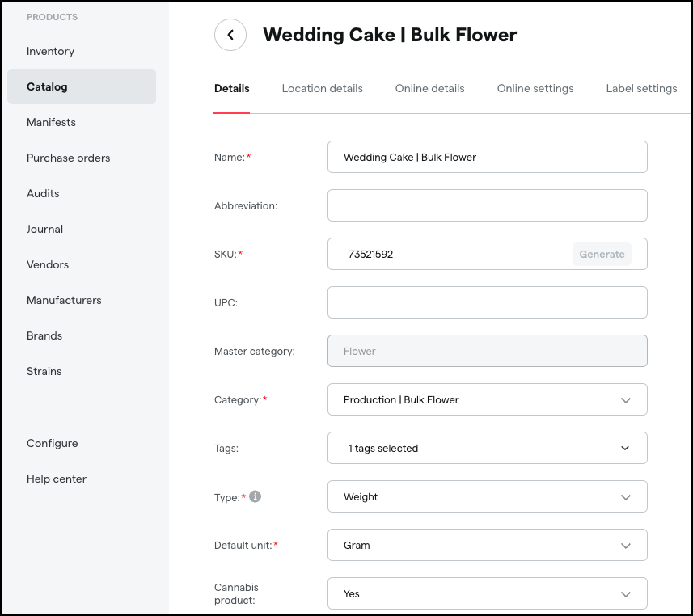Switch to the Location details tab

tap(322, 88)
